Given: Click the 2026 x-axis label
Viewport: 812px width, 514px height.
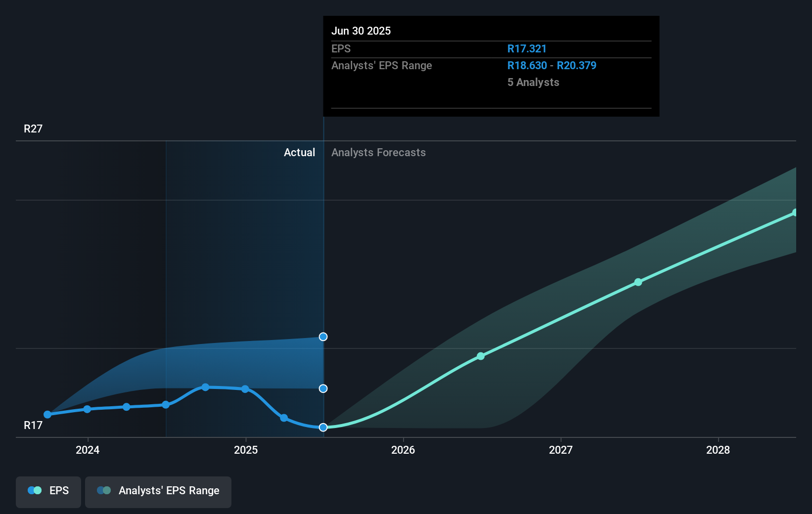Looking at the screenshot, I should point(403,450).
